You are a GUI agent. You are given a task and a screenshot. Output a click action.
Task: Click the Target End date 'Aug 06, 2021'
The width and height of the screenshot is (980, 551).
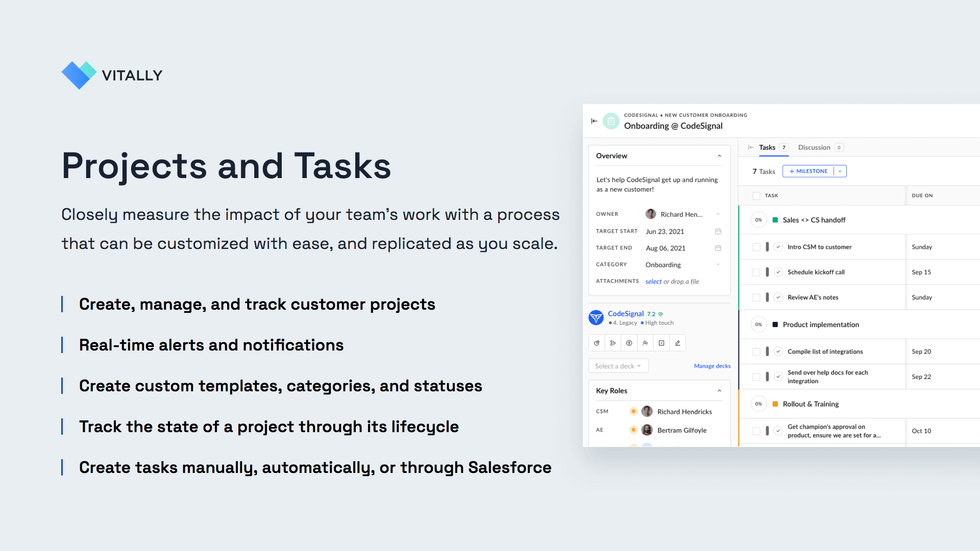(666, 248)
